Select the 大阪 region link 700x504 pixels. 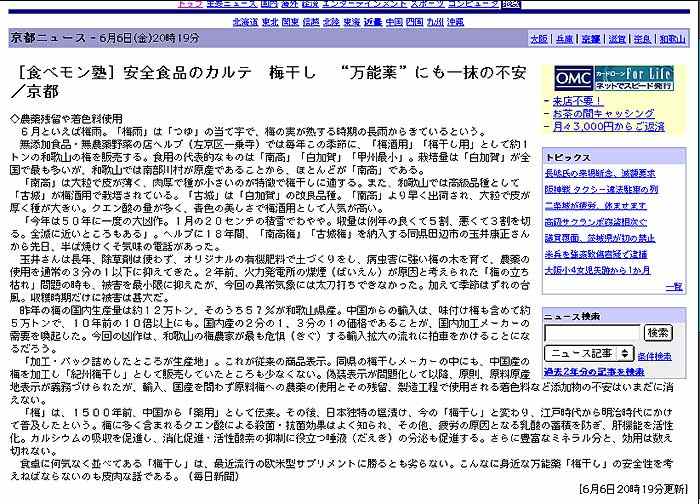[x=539, y=39]
